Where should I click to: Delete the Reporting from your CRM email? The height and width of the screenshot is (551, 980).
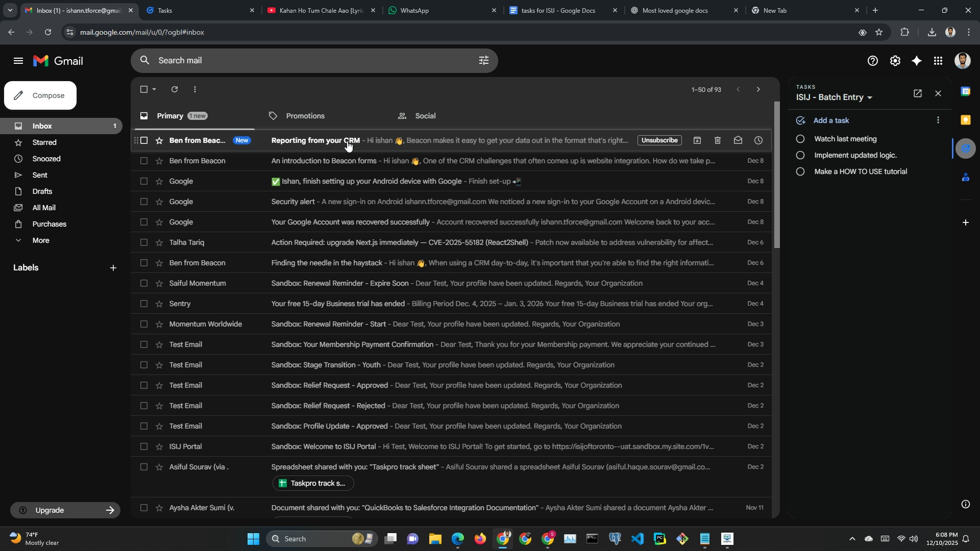717,140
